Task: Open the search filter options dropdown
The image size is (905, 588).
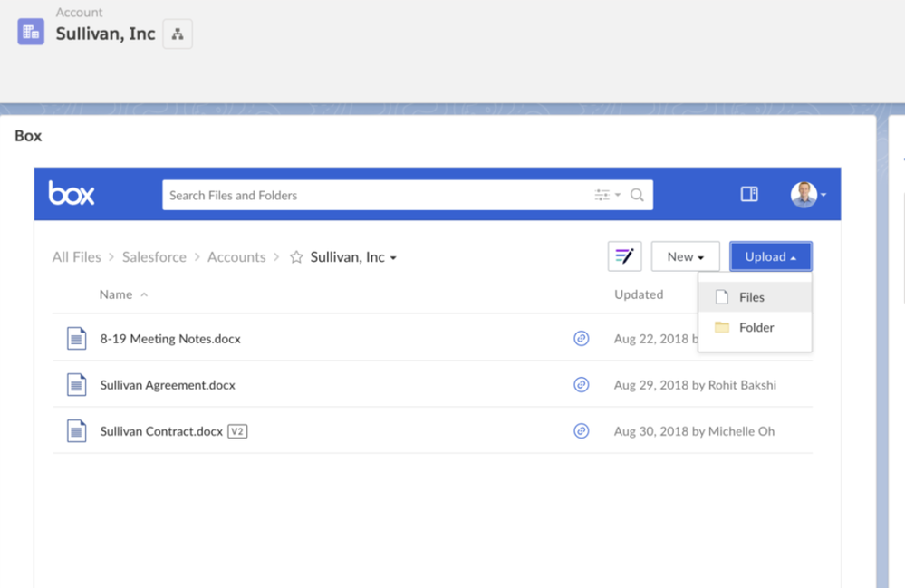Action: click(x=607, y=195)
